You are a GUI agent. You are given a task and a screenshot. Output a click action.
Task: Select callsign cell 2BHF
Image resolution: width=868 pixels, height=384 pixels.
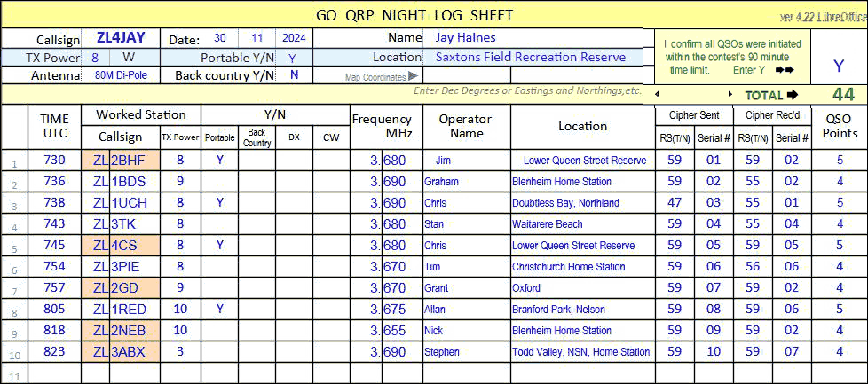pyautogui.click(x=135, y=161)
